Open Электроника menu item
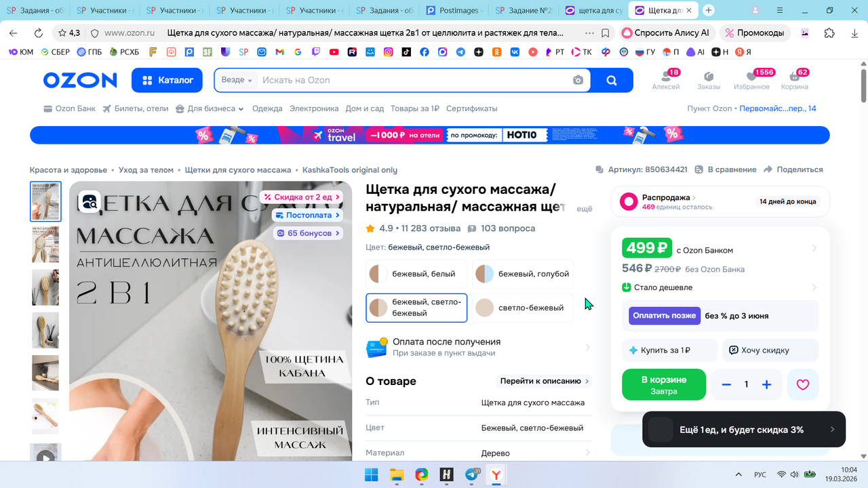The image size is (868, 488). [314, 108]
